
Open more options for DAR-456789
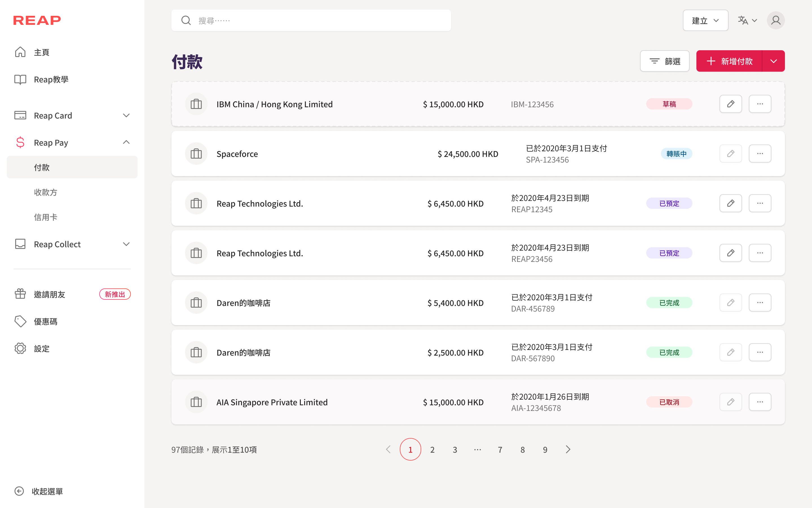760,303
